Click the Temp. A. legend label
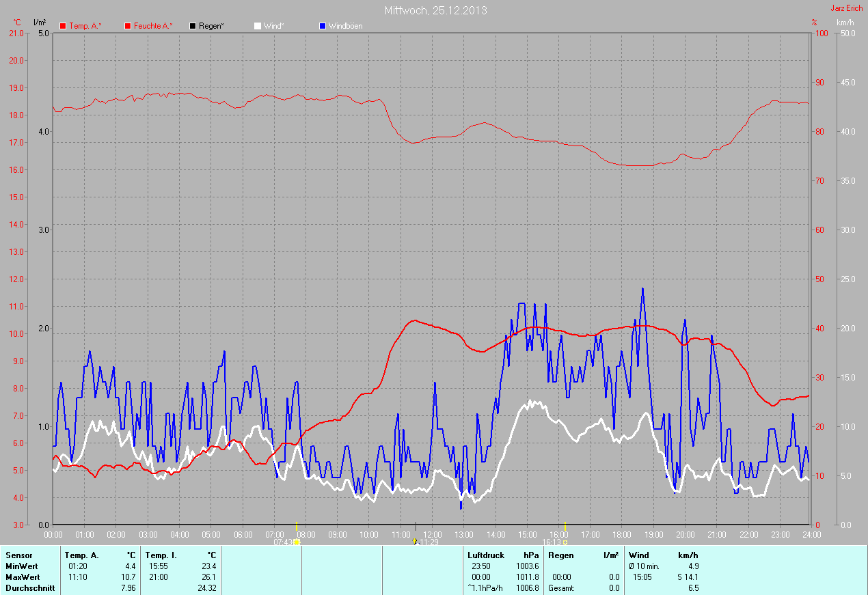 (x=85, y=26)
